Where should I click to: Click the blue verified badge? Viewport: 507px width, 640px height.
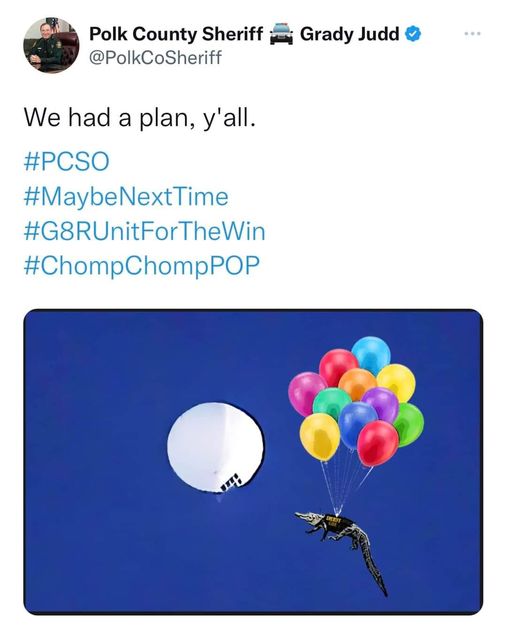[413, 34]
